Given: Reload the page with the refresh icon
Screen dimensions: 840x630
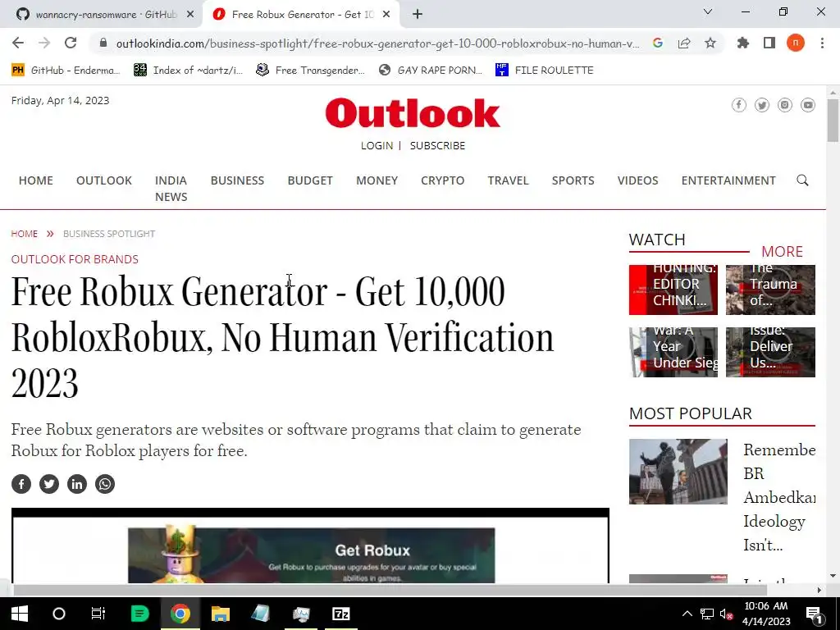Looking at the screenshot, I should point(71,43).
